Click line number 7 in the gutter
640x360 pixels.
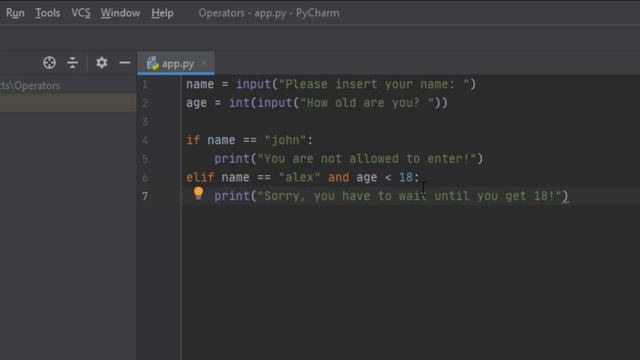click(x=145, y=196)
